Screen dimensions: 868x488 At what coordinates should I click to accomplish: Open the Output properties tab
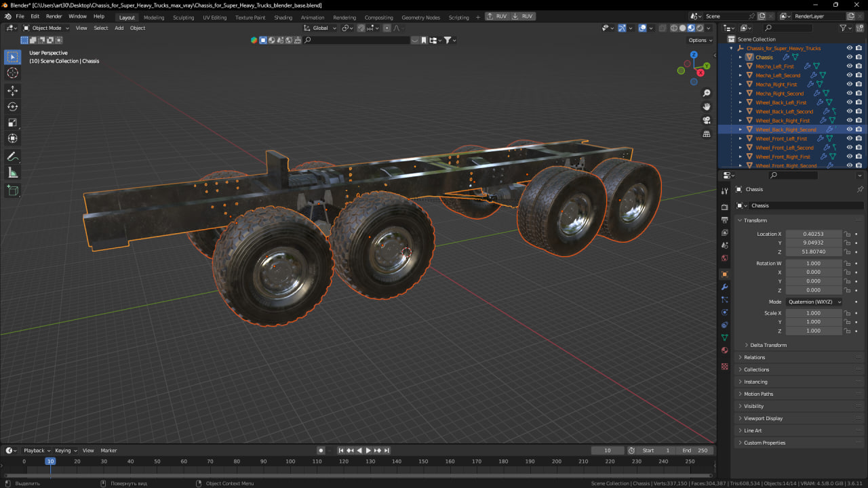pos(724,220)
